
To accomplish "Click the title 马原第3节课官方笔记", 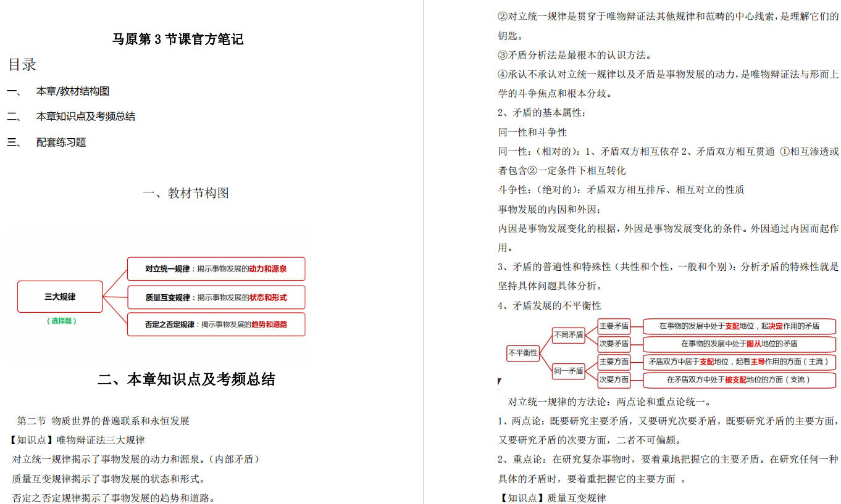I will click(178, 39).
